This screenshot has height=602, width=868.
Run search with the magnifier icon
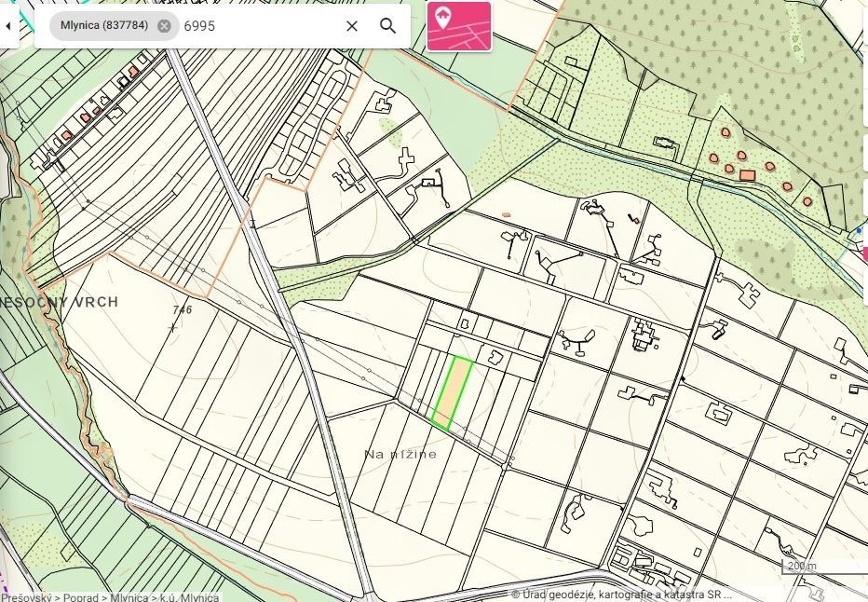click(388, 26)
